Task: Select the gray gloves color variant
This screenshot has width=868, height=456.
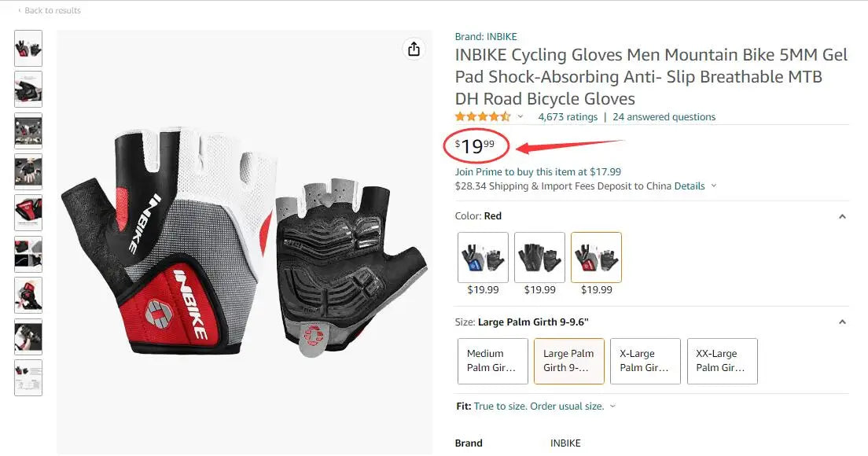Action: [539, 256]
